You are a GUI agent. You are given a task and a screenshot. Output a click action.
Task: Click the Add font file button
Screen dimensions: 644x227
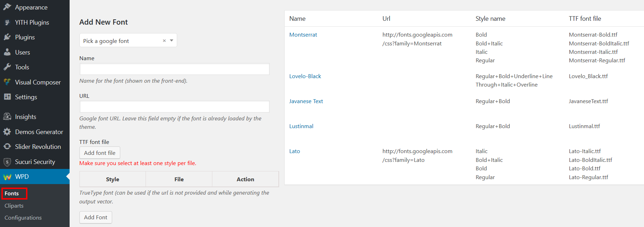click(x=100, y=153)
